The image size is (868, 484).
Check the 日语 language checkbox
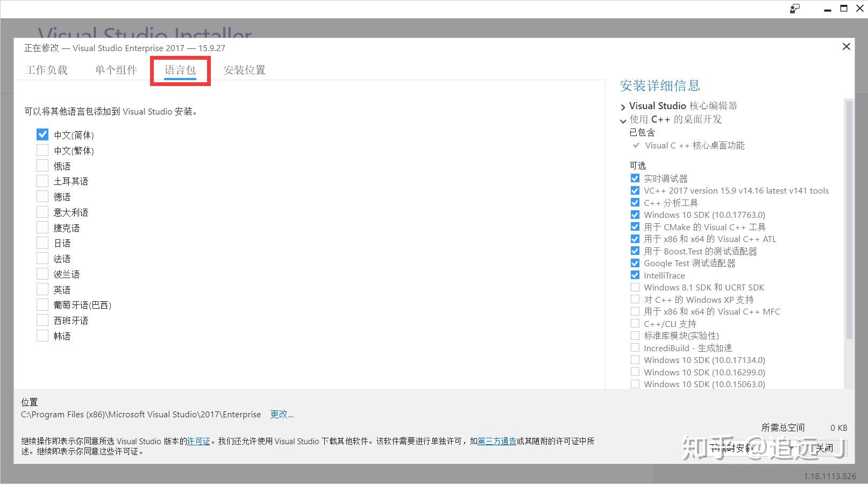(42, 243)
